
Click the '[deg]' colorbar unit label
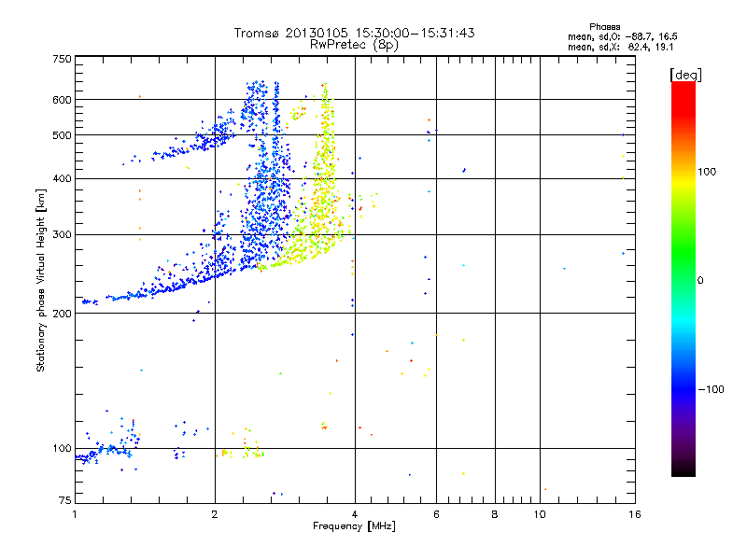point(685,75)
